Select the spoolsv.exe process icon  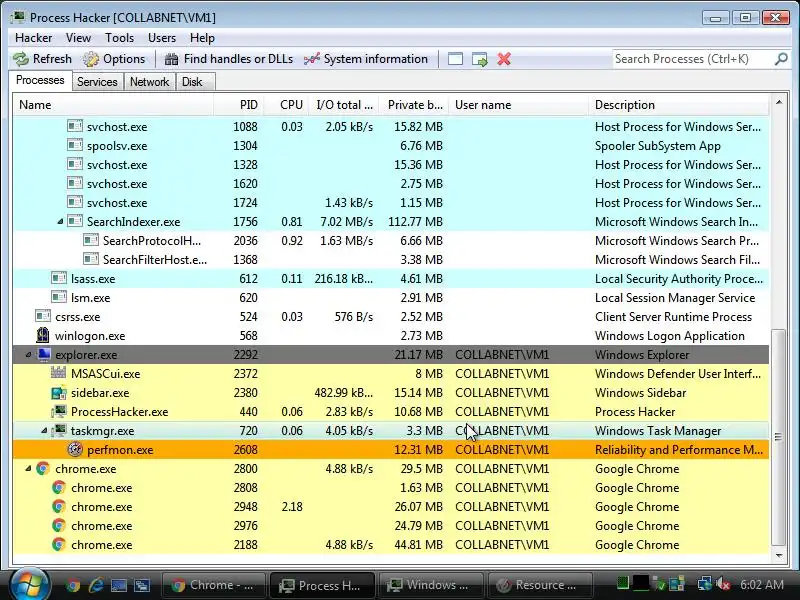[75, 146]
